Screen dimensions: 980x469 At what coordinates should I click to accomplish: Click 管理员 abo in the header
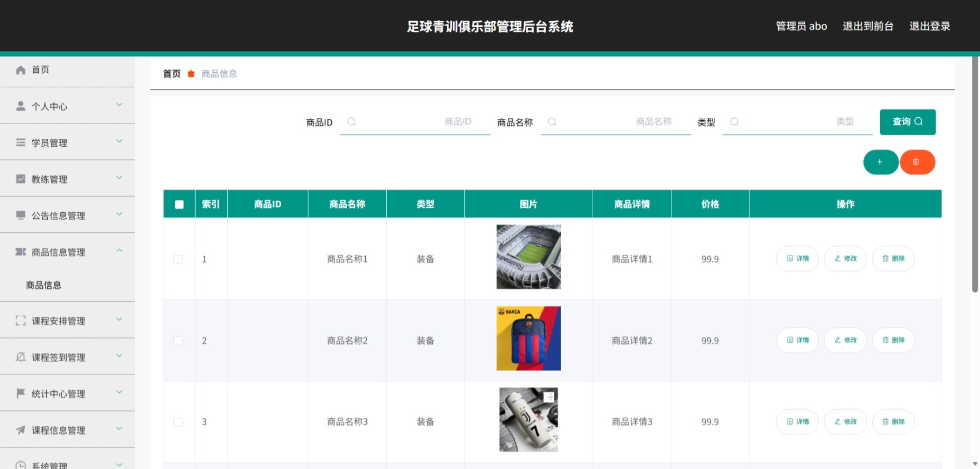click(802, 26)
